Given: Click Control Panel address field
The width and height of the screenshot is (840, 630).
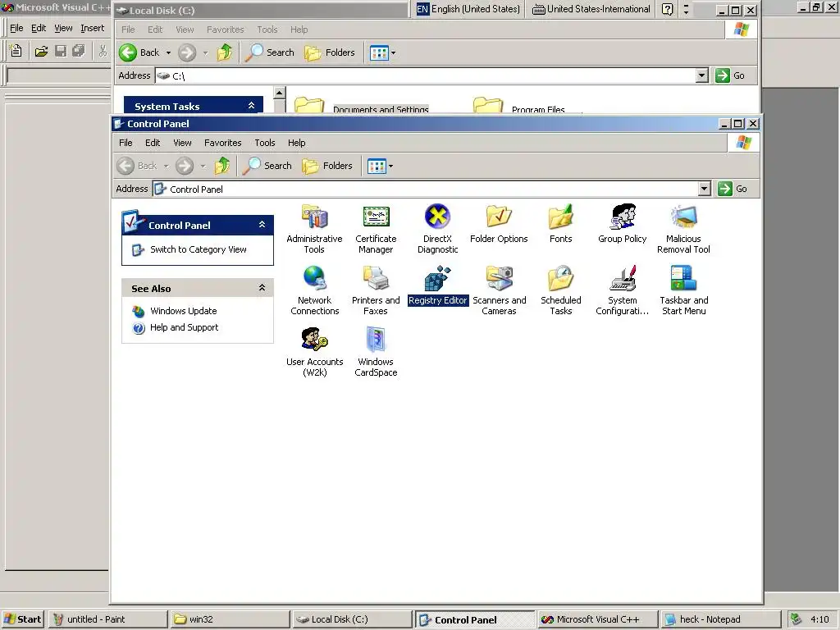Looking at the screenshot, I should coord(426,189).
